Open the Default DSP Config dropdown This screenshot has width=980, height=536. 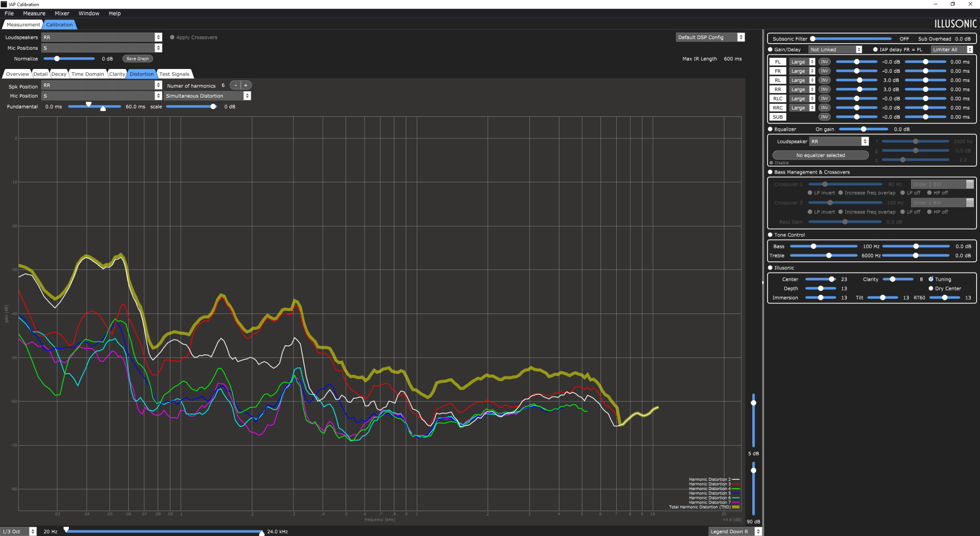pos(710,37)
